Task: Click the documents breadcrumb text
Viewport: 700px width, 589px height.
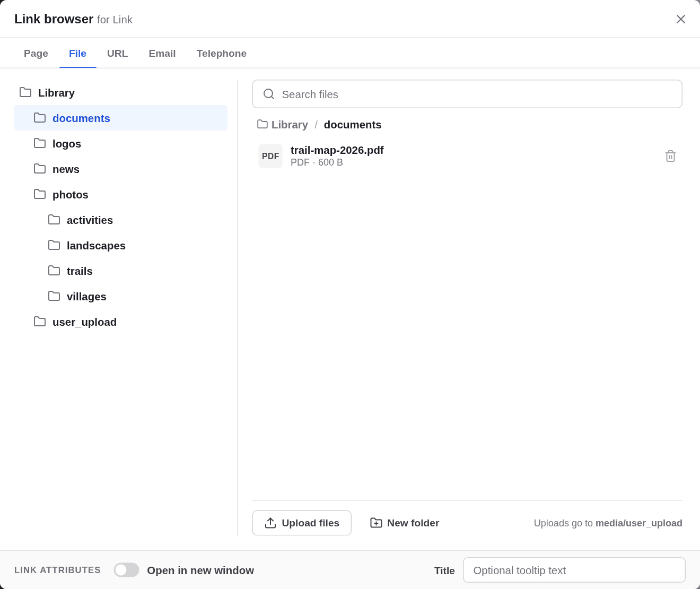Action: point(353,125)
